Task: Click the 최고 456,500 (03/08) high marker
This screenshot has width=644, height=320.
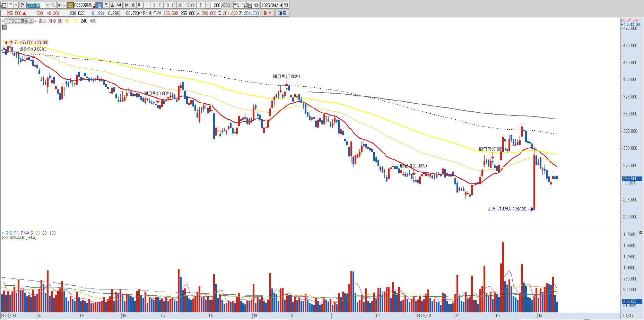Action: click(x=27, y=43)
